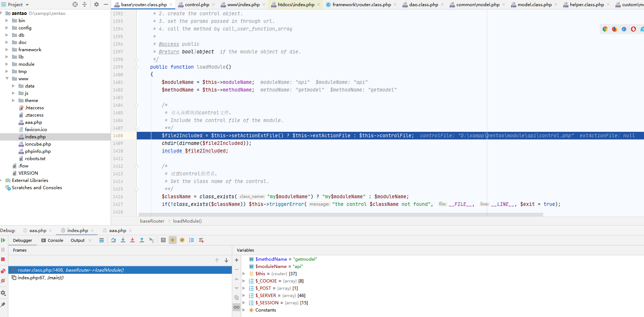This screenshot has height=317, width=644.
Task: Toggle Mute Breakpoints in debug sidebar
Action: coord(3,281)
